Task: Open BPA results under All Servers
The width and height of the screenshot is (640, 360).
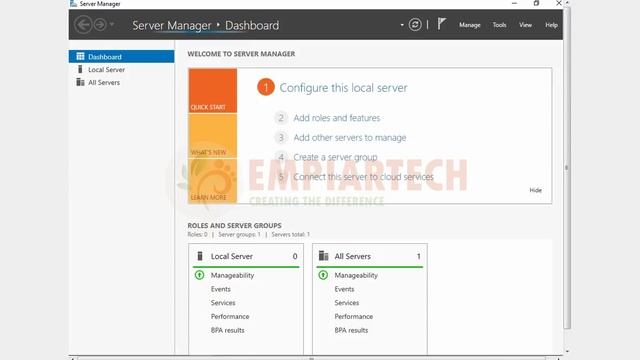Action: [x=351, y=330]
